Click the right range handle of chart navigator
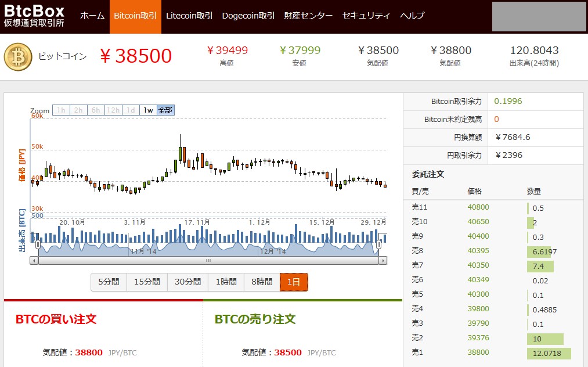This screenshot has width=588, height=367. 379,244
